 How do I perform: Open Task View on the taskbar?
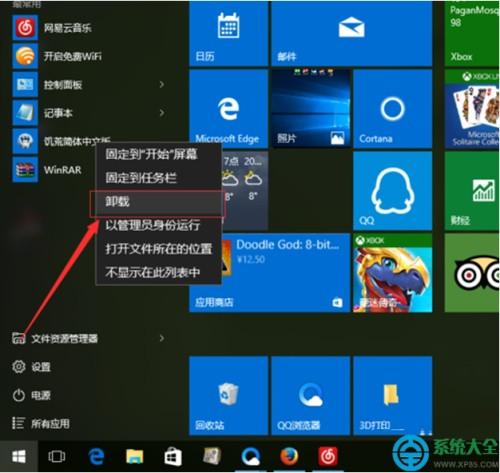56,456
